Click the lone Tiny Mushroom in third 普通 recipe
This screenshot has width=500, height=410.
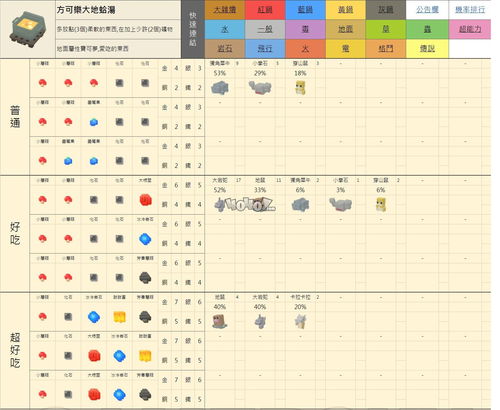(x=42, y=161)
